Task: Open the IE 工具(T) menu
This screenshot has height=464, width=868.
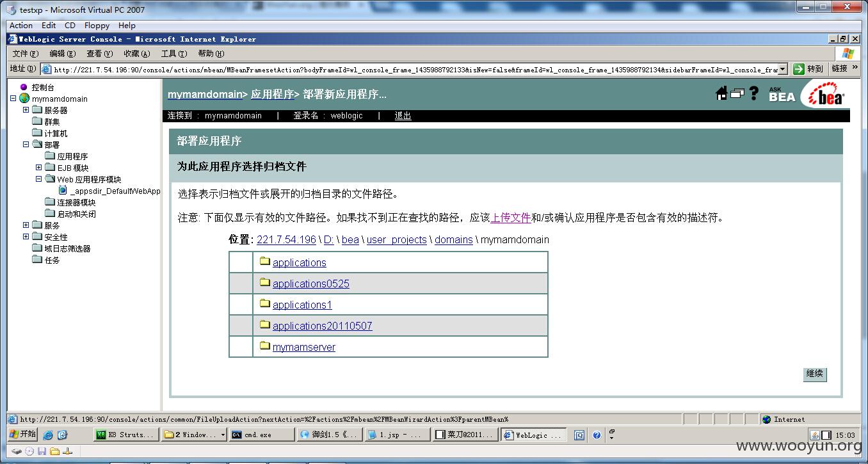Action: [x=173, y=54]
